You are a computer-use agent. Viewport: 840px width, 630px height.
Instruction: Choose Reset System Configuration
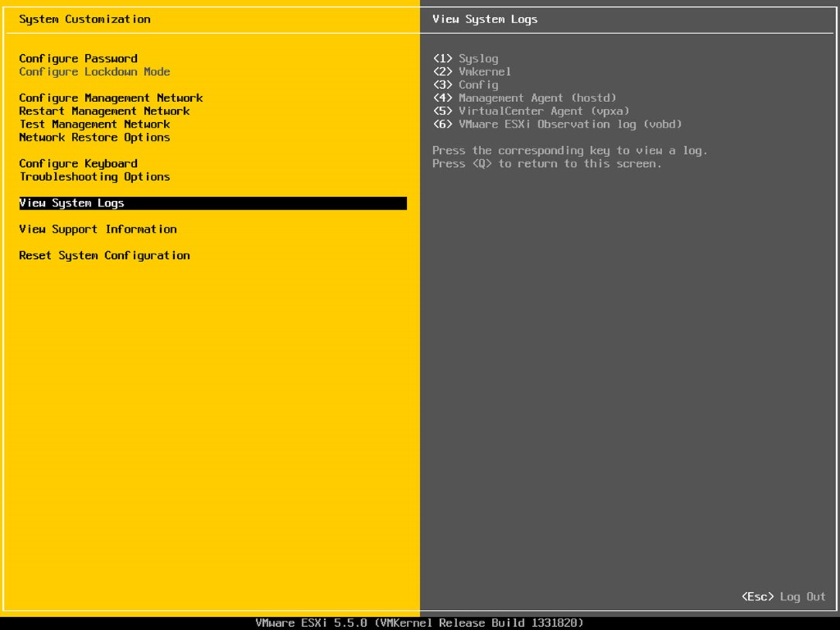[104, 255]
